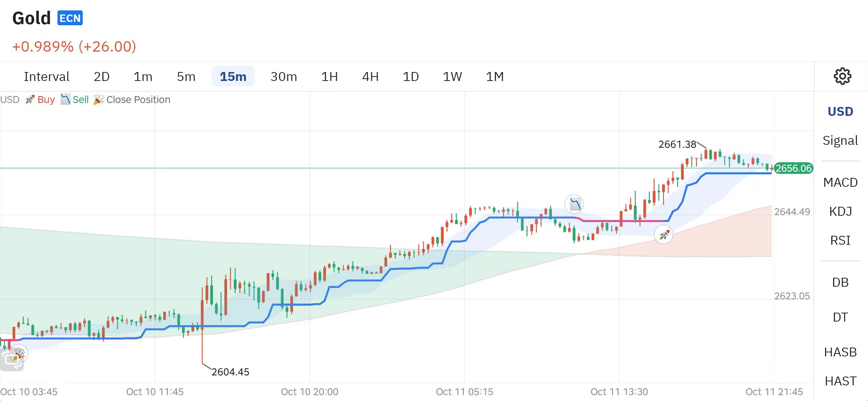Viewport: 868px width, 401px height.
Task: Click the rocket buy signal marker on the chart
Action: tap(664, 235)
